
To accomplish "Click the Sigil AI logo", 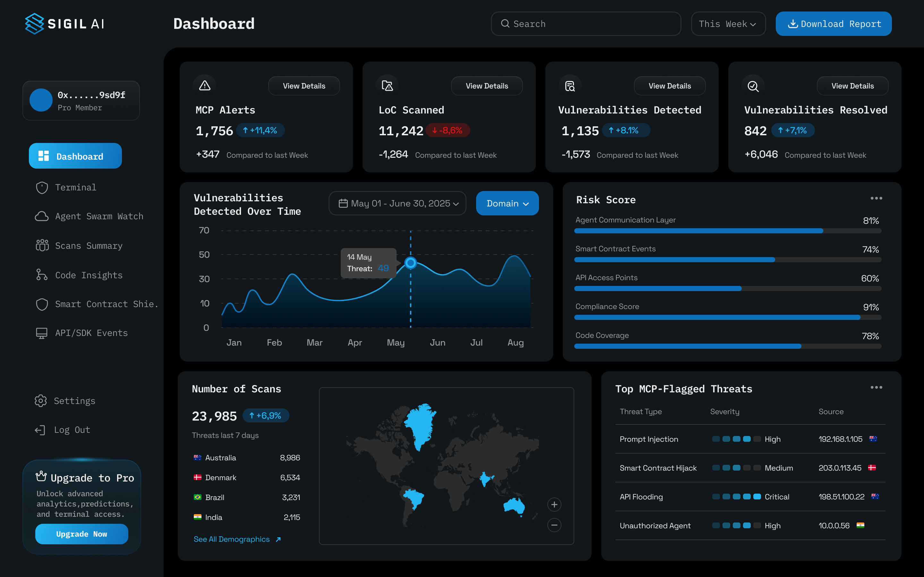I will 64,24.
